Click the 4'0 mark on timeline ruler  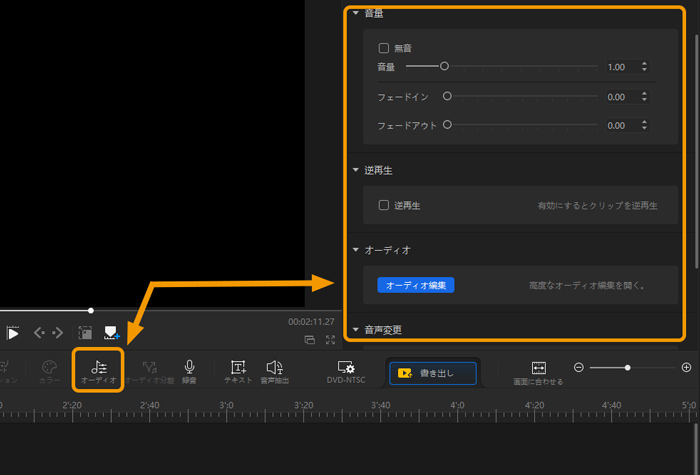point(458,405)
